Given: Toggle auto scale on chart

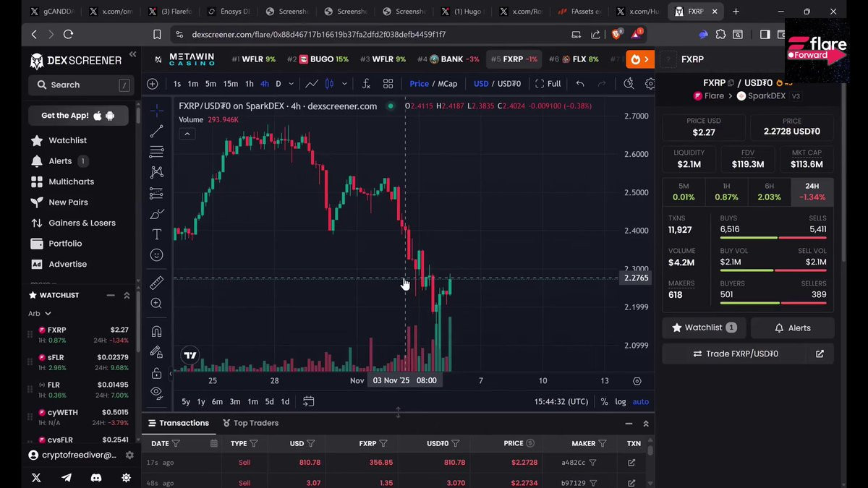Looking at the screenshot, I should tap(640, 401).
